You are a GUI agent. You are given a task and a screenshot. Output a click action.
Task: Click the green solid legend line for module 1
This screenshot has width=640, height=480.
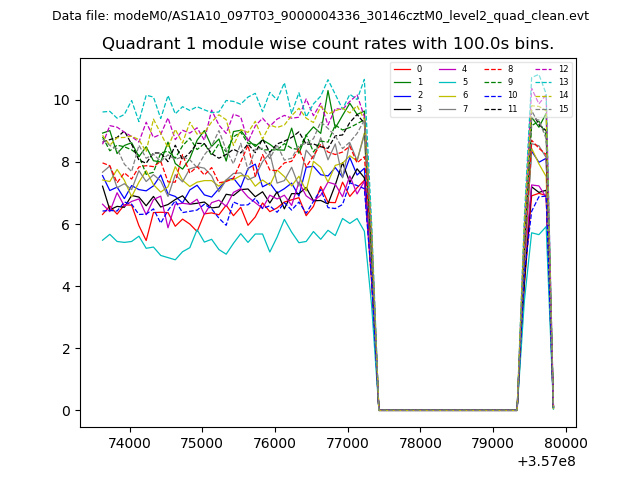[403, 82]
